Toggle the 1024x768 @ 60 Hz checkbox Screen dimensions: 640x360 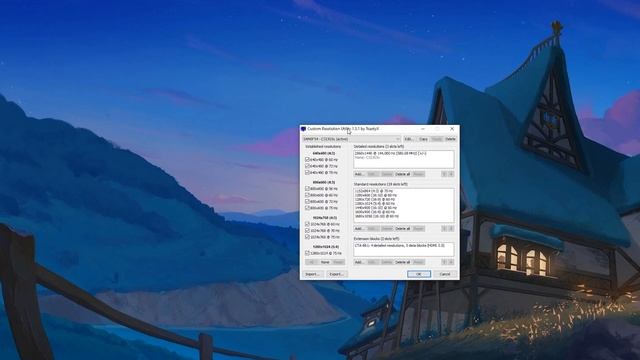click(307, 224)
